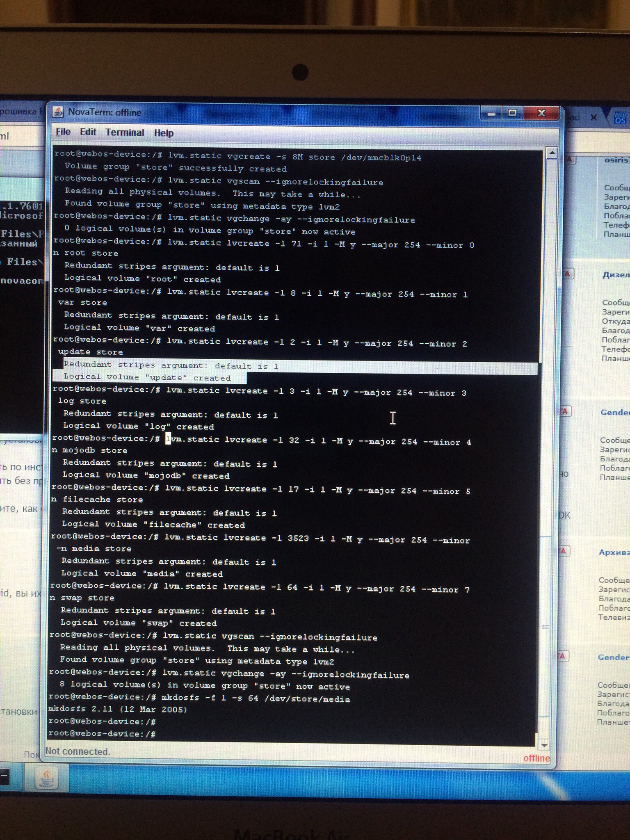Open the Terminal menu

[125, 132]
